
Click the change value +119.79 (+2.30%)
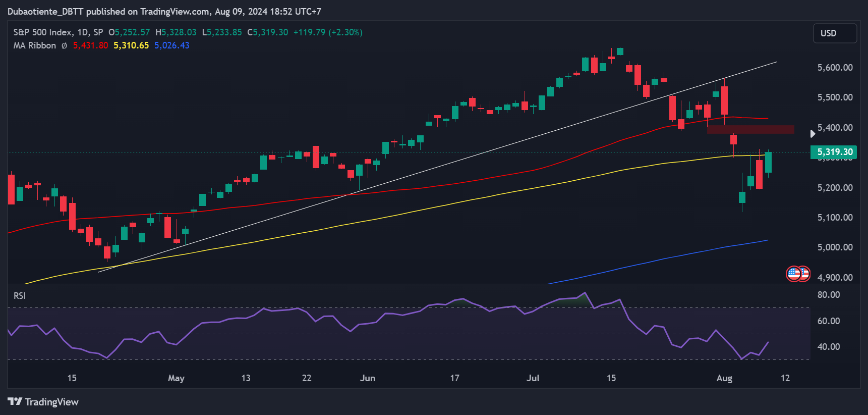[x=328, y=32]
